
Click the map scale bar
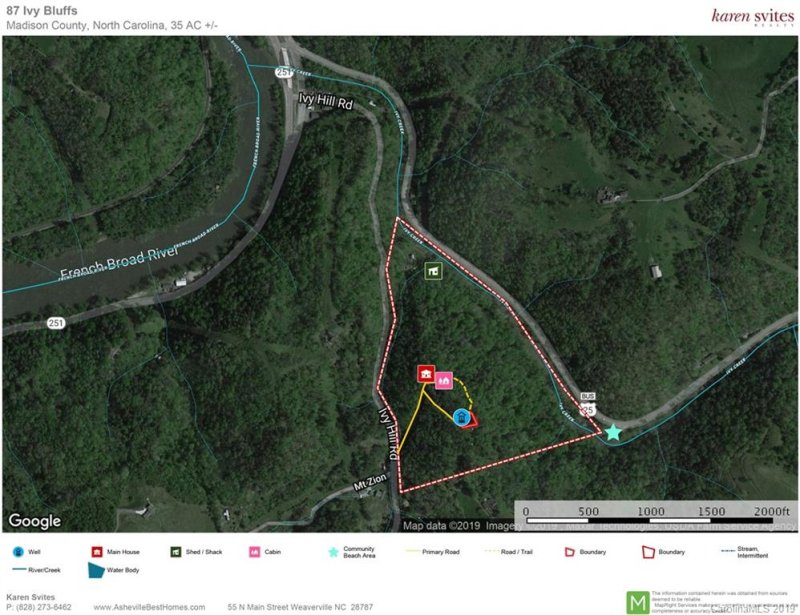(655, 516)
